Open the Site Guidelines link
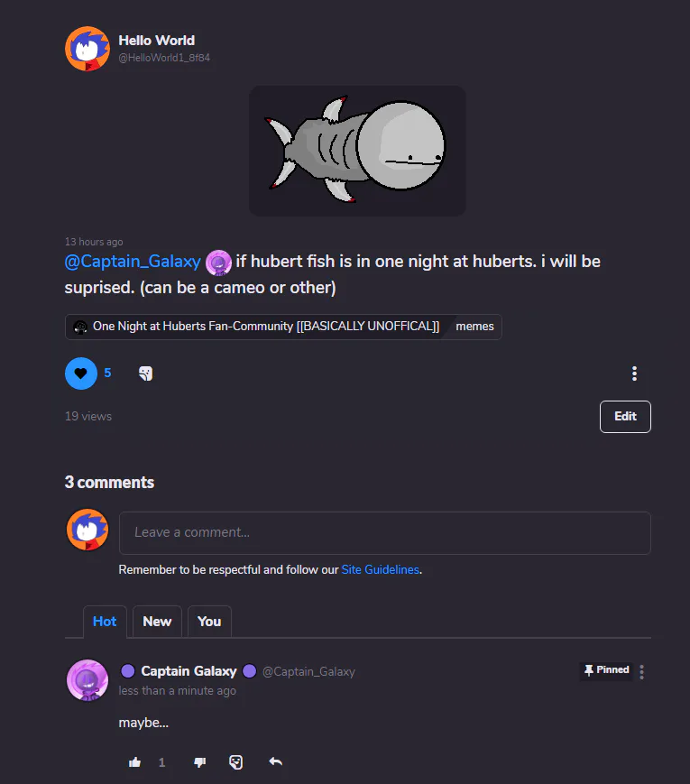The height and width of the screenshot is (784, 690). [380, 569]
